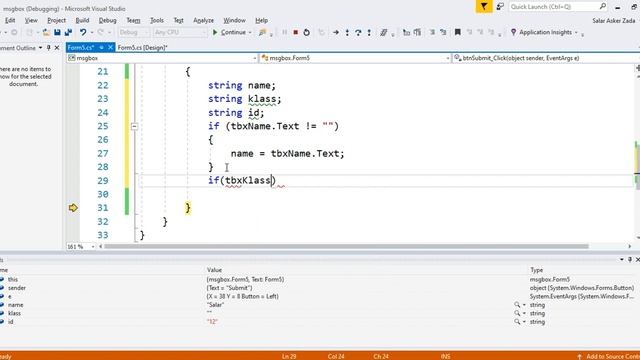The height and width of the screenshot is (360, 640).
Task: Switch to the Form5.cs [Design] tab
Action: pyautogui.click(x=142, y=48)
